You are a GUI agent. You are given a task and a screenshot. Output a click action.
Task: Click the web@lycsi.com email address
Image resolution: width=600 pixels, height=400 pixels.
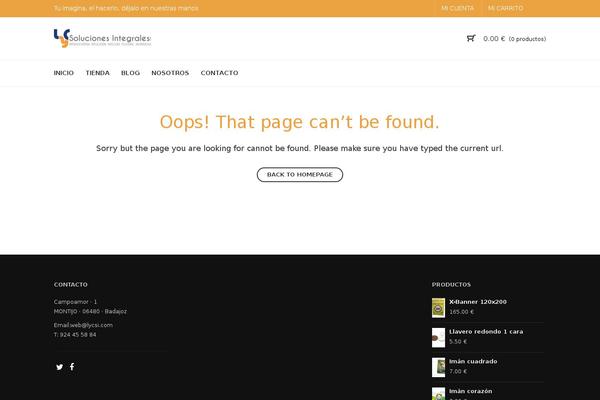pos(91,325)
